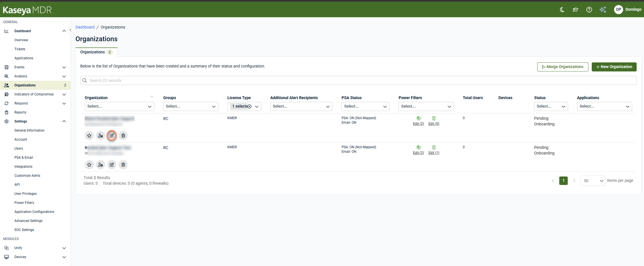The height and width of the screenshot is (266, 644).
Task: Focus the Search 22 records field
Action: point(358,80)
